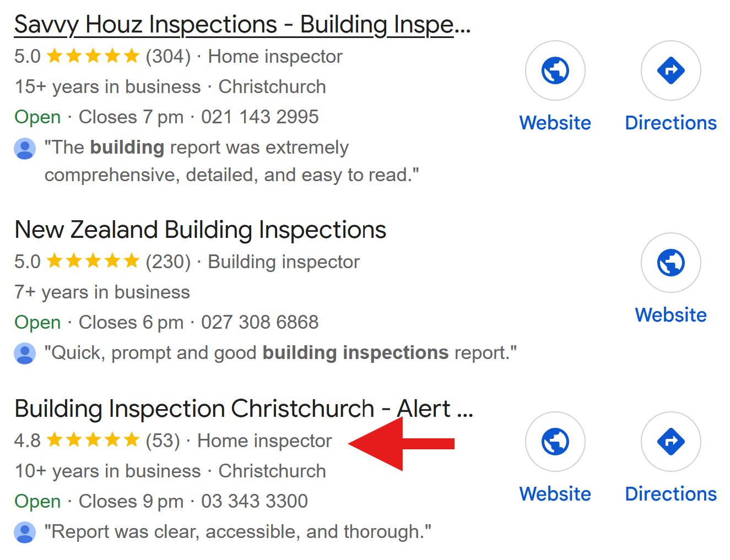Click the Directions label for the Alert listing
The height and width of the screenshot is (560, 730).
[x=670, y=494]
